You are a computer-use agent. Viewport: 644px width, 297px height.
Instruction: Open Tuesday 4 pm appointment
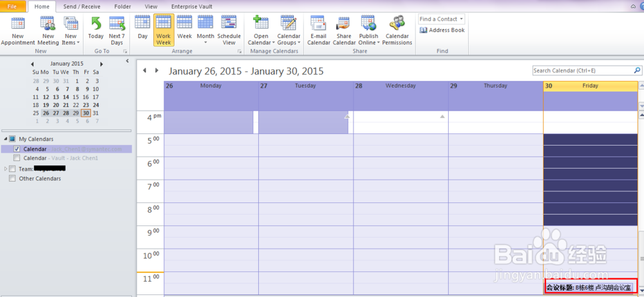pos(303,122)
